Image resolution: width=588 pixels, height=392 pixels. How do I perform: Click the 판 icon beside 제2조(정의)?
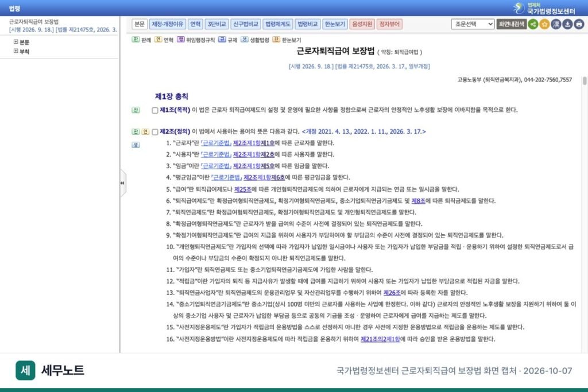tap(136, 131)
